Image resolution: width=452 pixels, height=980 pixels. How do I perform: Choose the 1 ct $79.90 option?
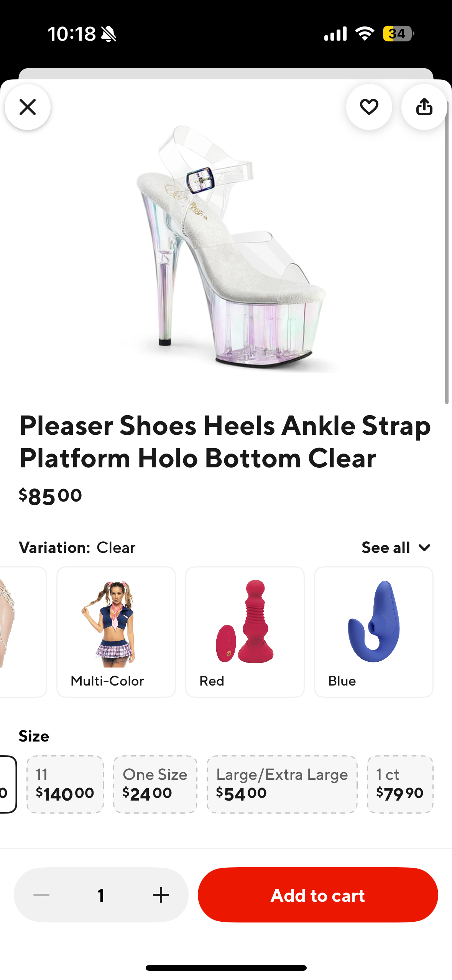tap(400, 784)
